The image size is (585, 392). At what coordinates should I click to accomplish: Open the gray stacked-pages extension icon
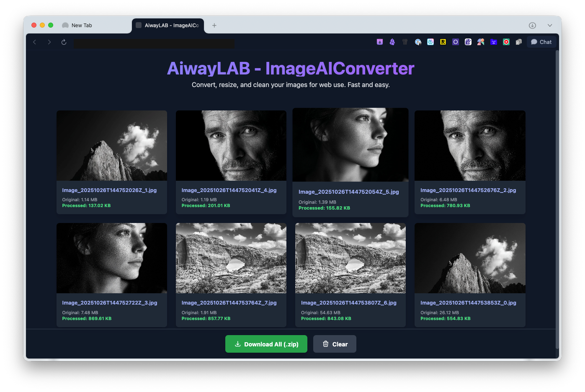tap(519, 42)
